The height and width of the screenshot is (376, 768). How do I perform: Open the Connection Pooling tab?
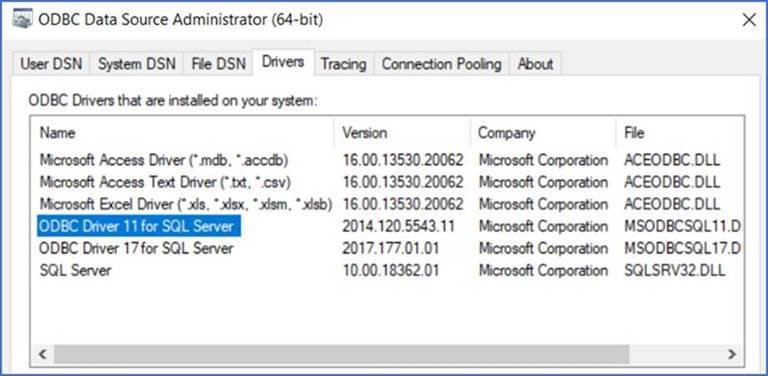coord(442,64)
